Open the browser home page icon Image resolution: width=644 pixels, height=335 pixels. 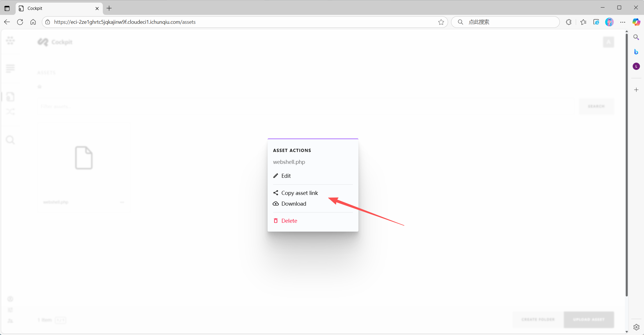(x=33, y=22)
